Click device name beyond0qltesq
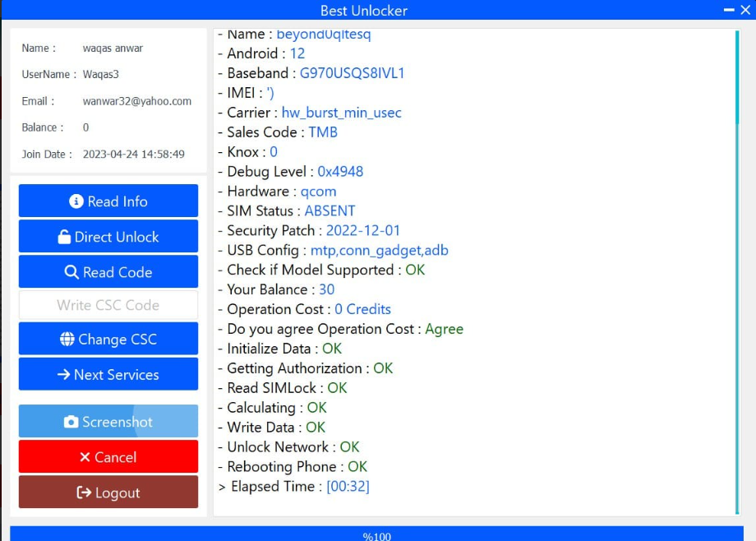Viewport: 756px width, 541px height. click(x=324, y=35)
